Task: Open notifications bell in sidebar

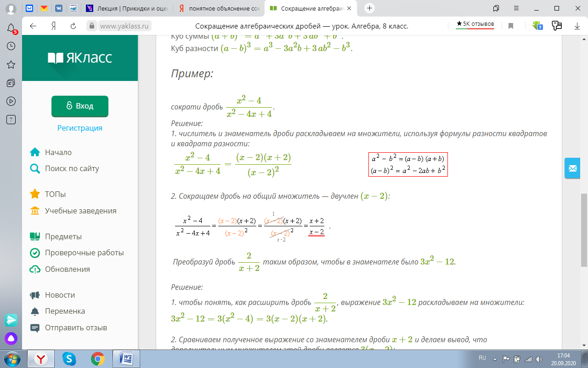Action: [x=11, y=29]
